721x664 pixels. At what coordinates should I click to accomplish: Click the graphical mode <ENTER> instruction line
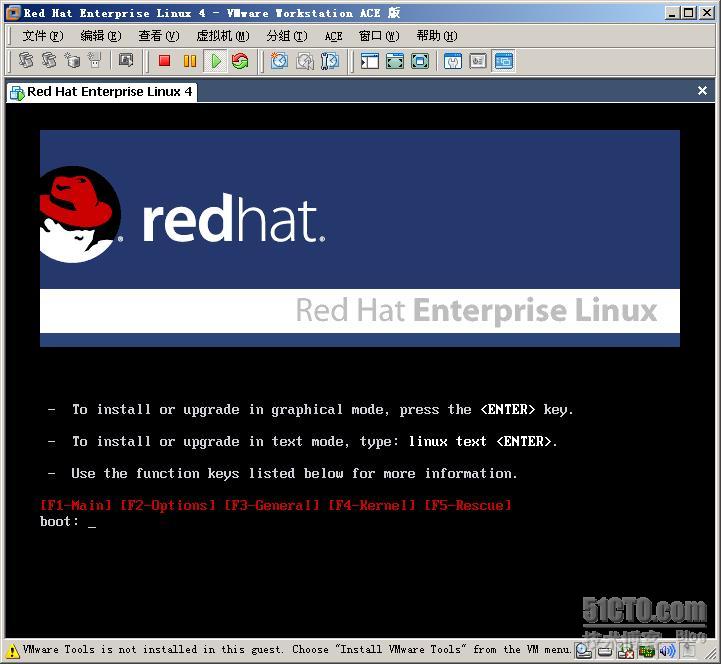click(310, 410)
